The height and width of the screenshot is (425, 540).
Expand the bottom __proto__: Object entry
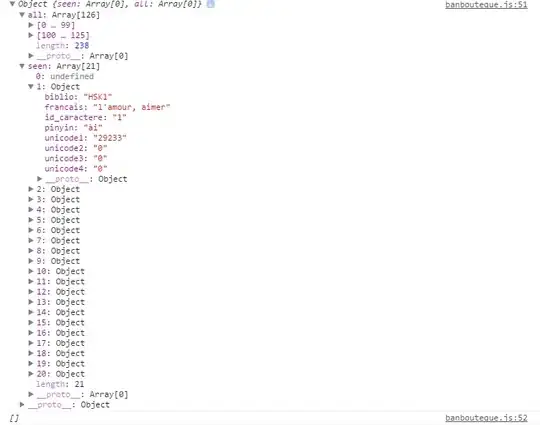(22, 404)
